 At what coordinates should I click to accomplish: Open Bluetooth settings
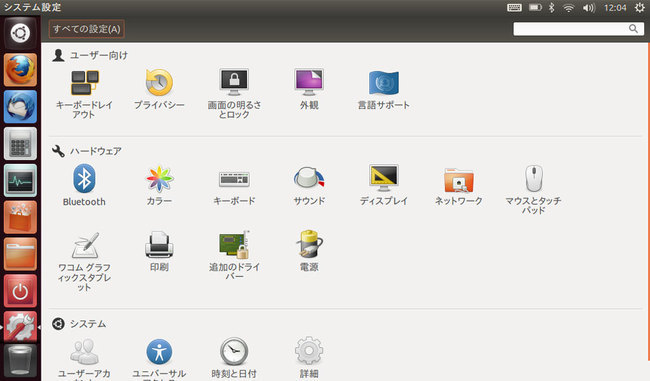pos(84,185)
